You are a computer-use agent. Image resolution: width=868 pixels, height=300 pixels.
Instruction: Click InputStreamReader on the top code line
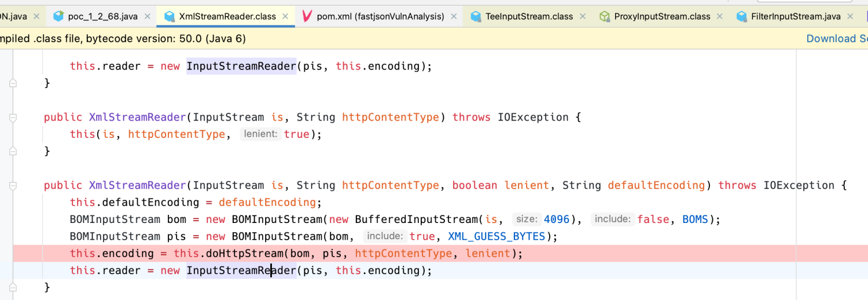click(241, 66)
